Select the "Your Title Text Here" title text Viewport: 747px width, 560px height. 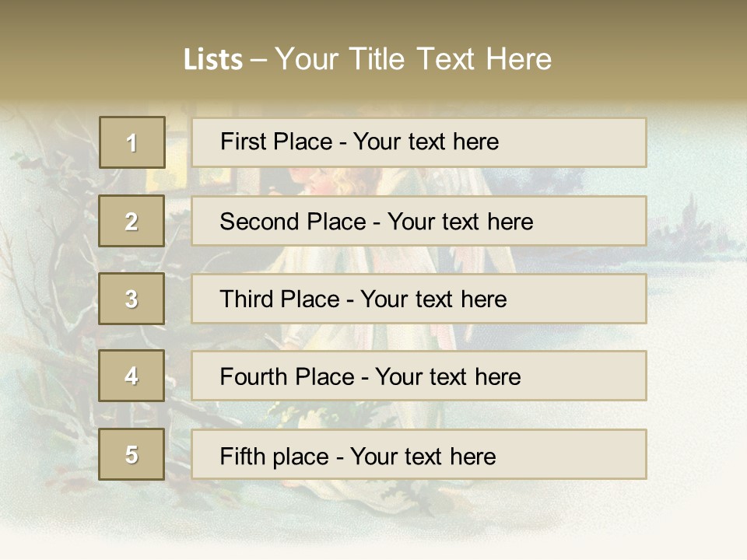coord(413,59)
